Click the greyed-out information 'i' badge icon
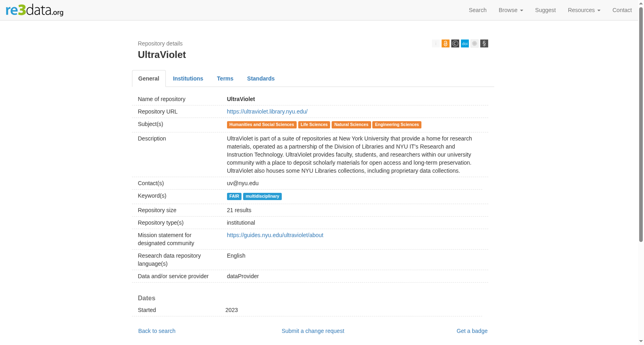 436,43
